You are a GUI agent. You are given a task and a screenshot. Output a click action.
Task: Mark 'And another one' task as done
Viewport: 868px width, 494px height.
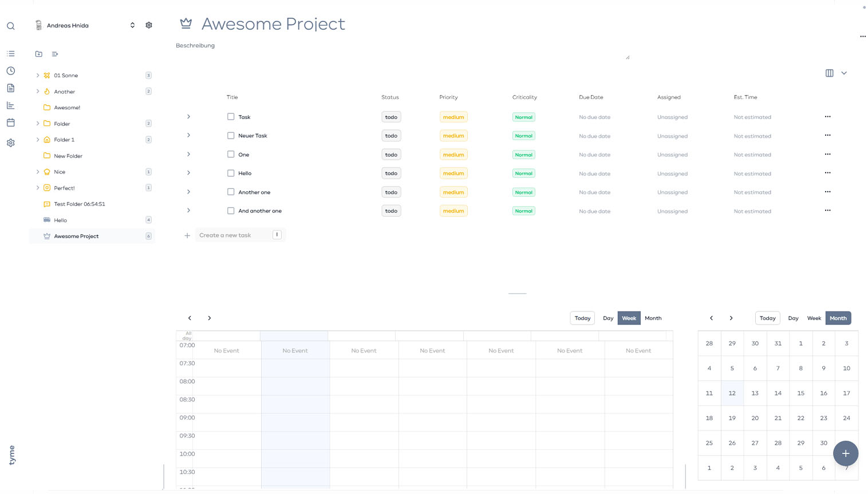point(231,211)
